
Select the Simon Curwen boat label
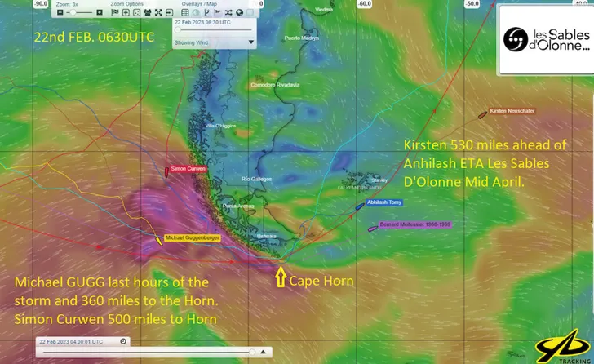[188, 170]
